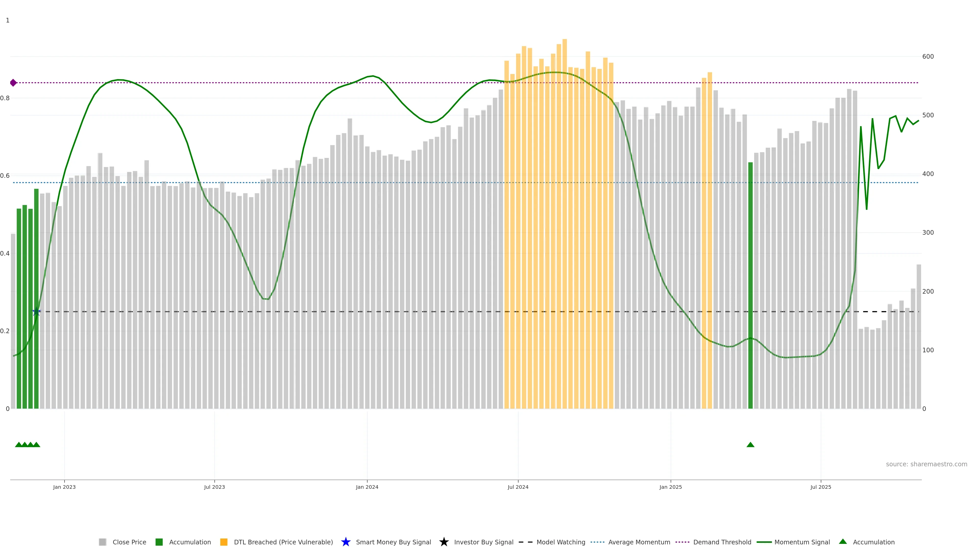Click the lone accumulation triangle near April 2025
This screenshot has height=551, width=980.
click(x=750, y=445)
